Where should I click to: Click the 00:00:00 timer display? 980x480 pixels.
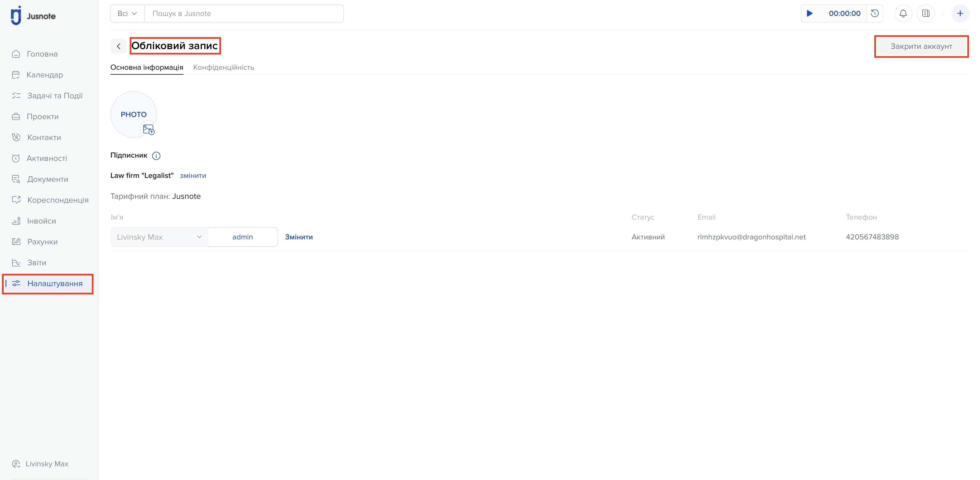click(845, 13)
